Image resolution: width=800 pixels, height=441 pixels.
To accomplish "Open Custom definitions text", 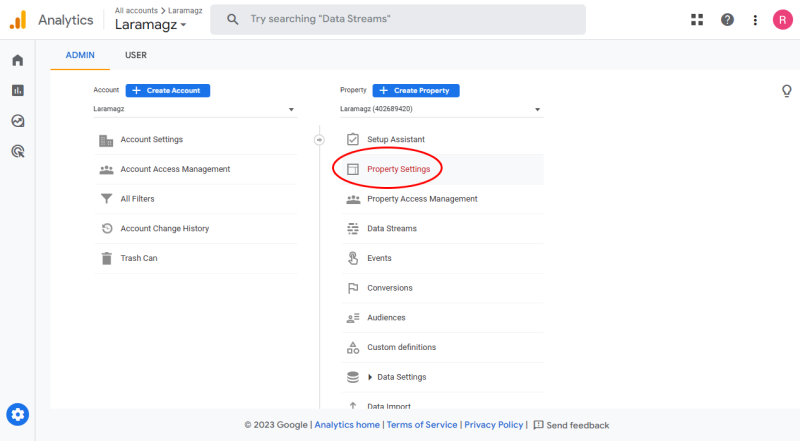I will [402, 347].
